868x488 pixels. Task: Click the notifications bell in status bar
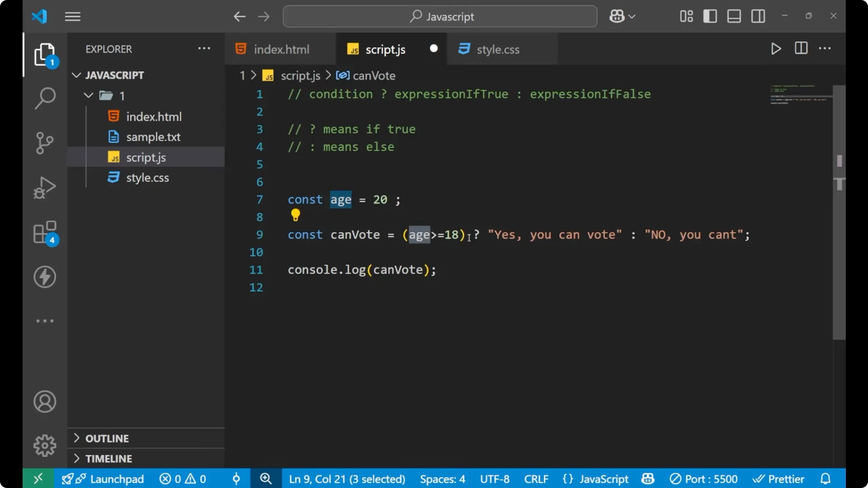(826, 479)
